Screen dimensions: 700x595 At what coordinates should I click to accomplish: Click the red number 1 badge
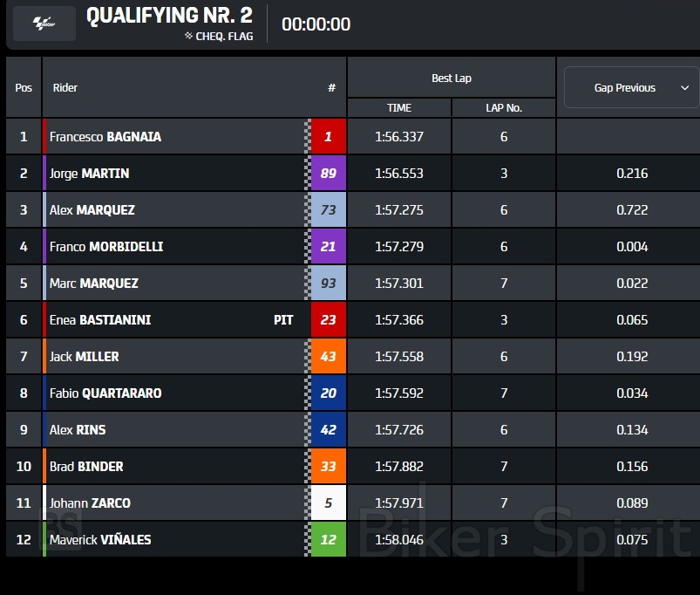(x=328, y=137)
